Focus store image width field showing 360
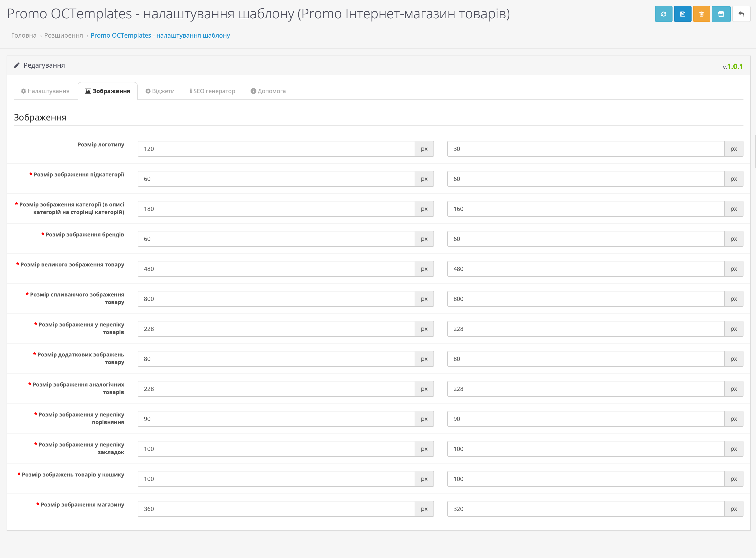The height and width of the screenshot is (558, 756). pyautogui.click(x=276, y=509)
